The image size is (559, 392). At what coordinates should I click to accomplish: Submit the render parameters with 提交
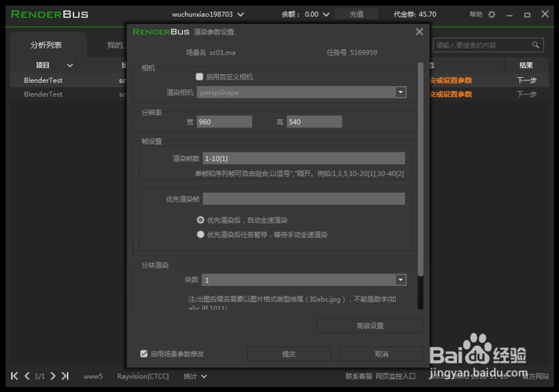(289, 354)
